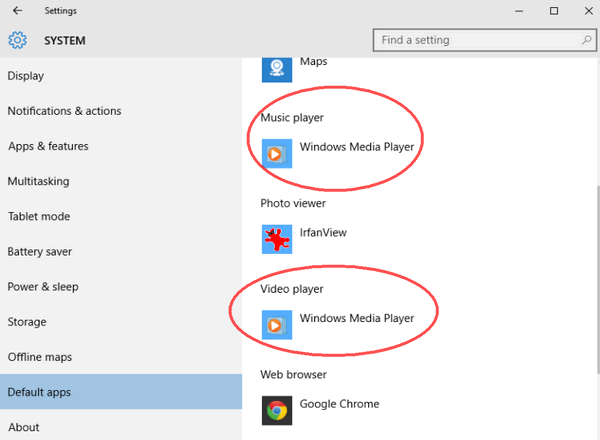
Task: Open Notifications & actions settings
Action: click(x=121, y=111)
